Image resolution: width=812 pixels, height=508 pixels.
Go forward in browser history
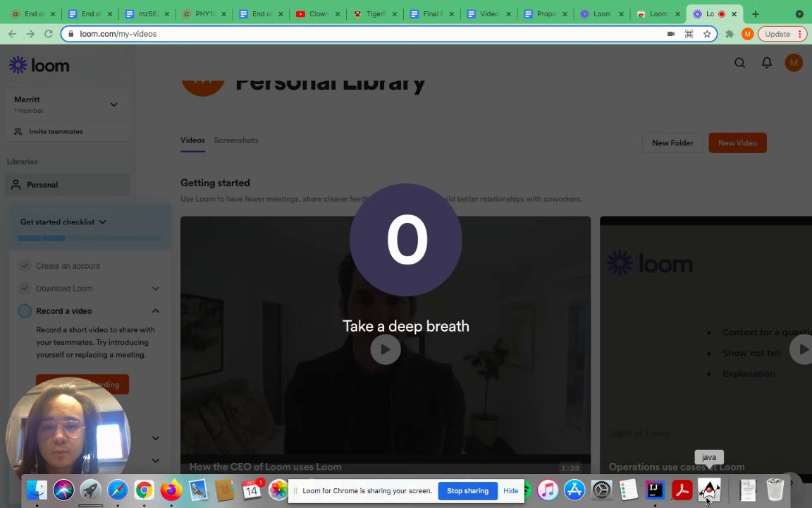(30, 34)
